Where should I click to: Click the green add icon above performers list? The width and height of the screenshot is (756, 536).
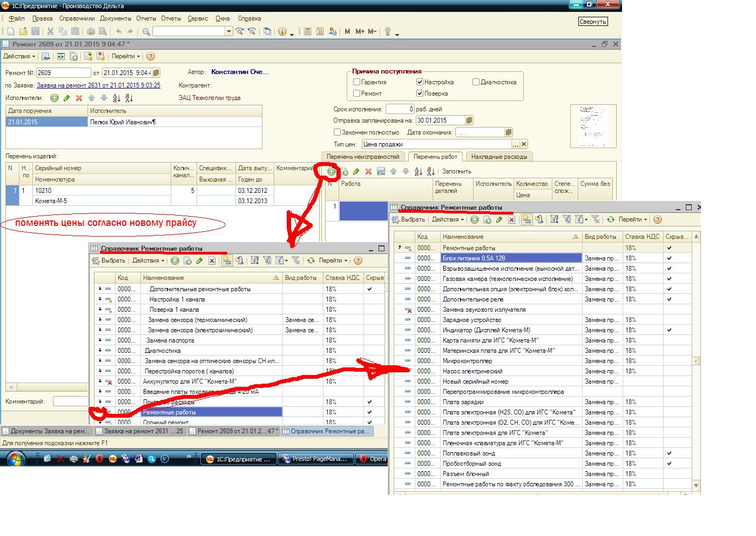coord(54,98)
